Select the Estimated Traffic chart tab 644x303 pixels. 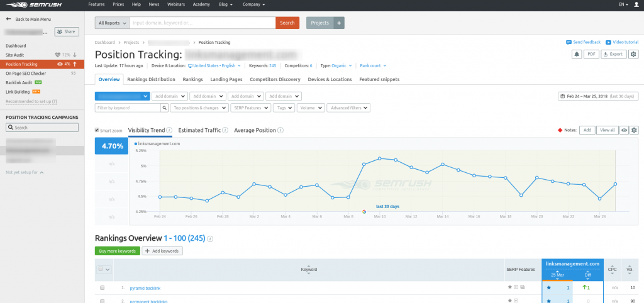[x=199, y=130]
